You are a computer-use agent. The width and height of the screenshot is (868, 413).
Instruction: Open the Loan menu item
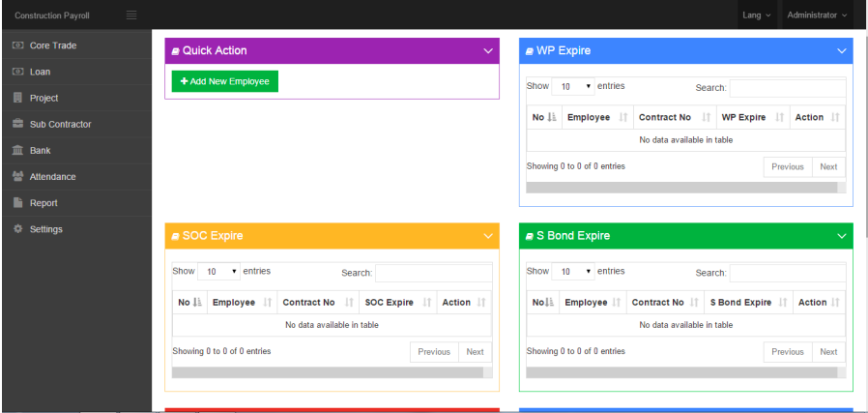click(40, 72)
